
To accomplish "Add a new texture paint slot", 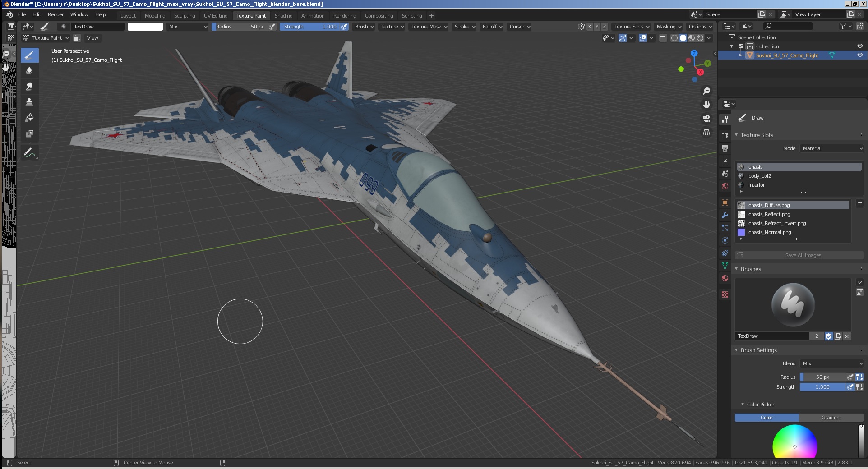I will pyautogui.click(x=860, y=203).
